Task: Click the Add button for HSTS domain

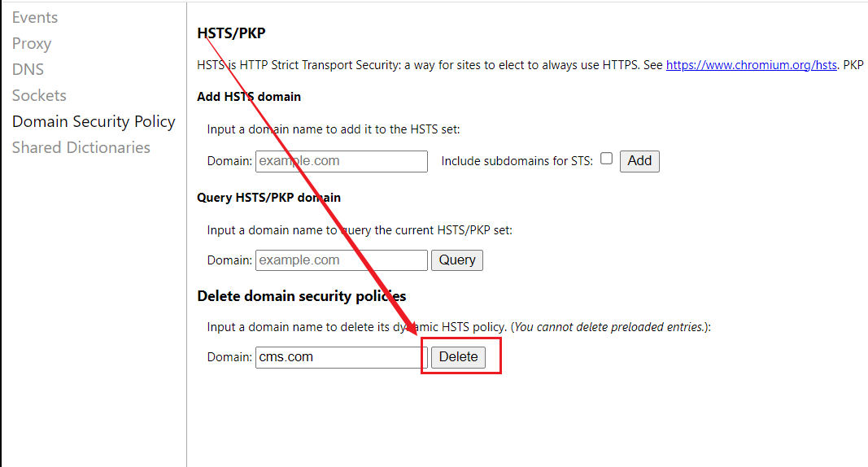Action: pyautogui.click(x=639, y=161)
